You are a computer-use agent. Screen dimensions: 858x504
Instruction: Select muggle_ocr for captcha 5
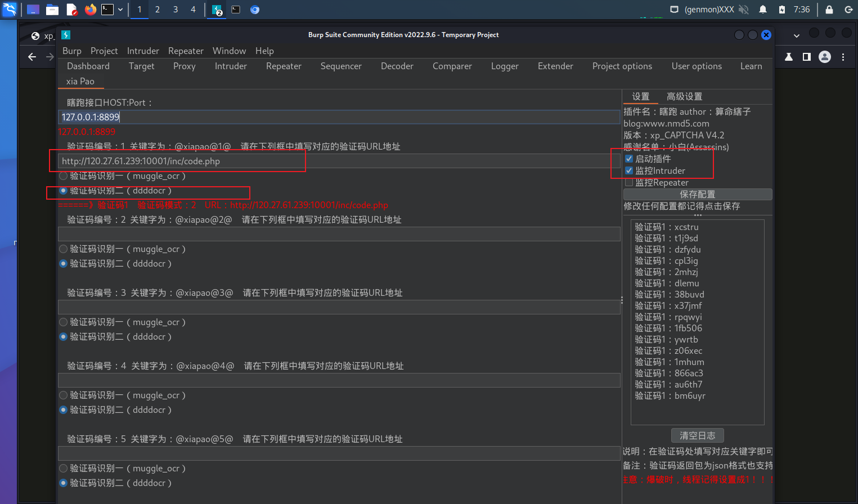(x=64, y=469)
